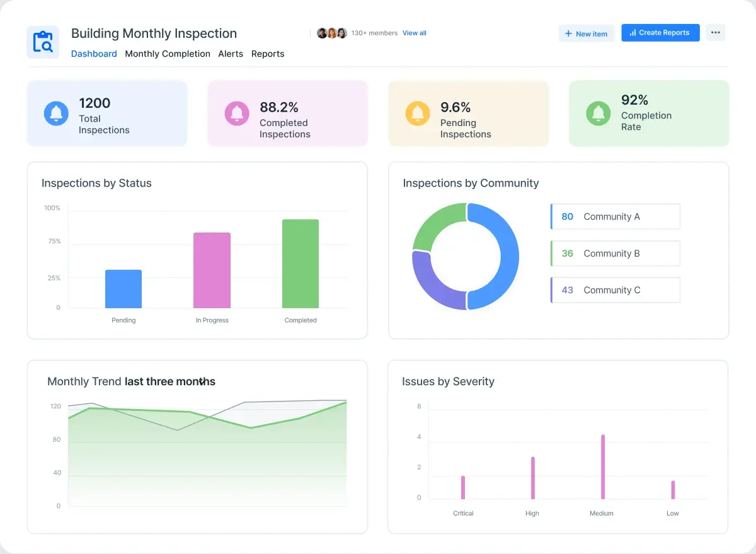Screen dimensions: 756x554
Task: Click the pink bell icon for Completed Inspections
Action: tap(237, 113)
